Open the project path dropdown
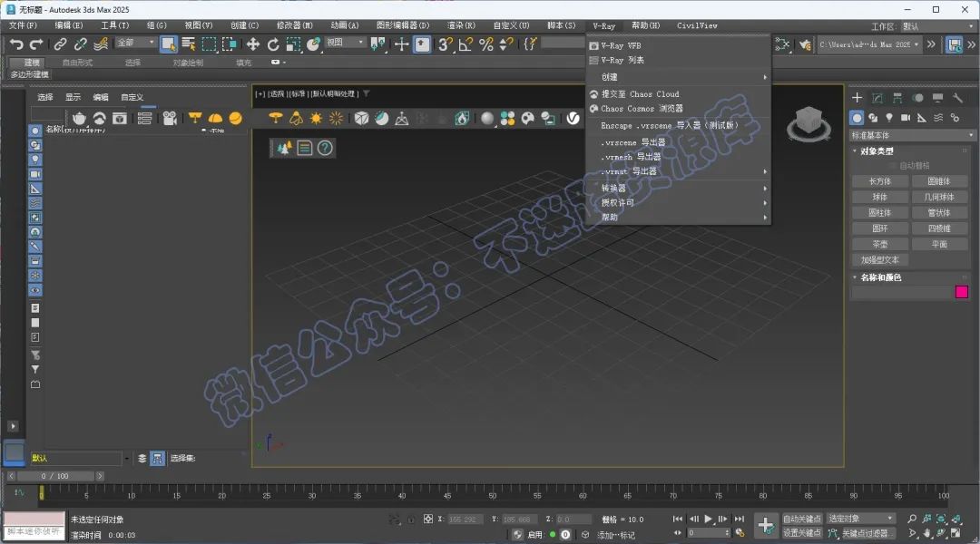Image resolution: width=980 pixels, height=544 pixels. (869, 44)
